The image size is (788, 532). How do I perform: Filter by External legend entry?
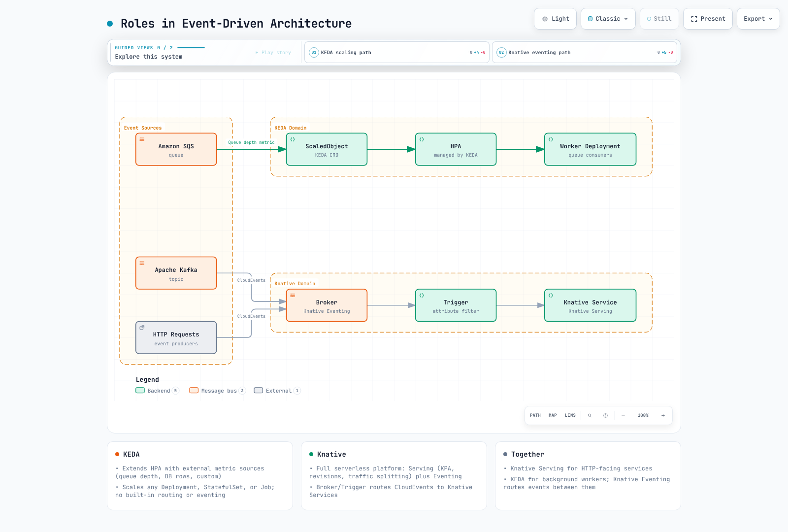click(x=277, y=391)
